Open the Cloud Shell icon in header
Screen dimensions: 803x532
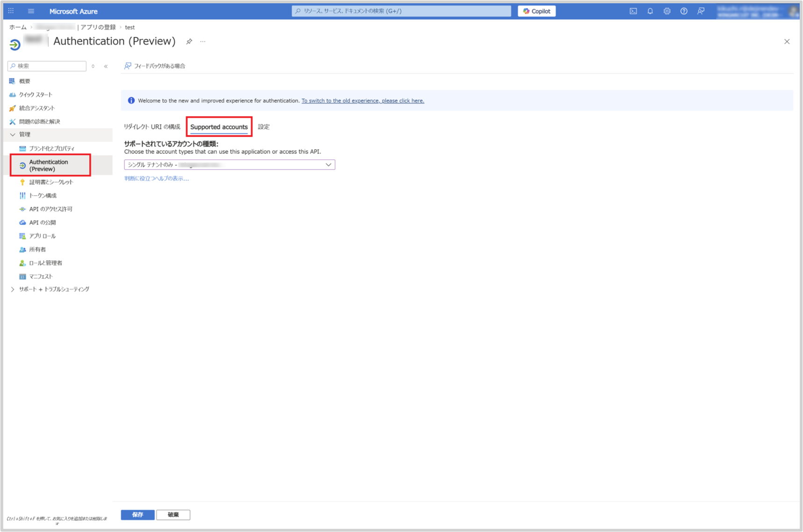(633, 11)
